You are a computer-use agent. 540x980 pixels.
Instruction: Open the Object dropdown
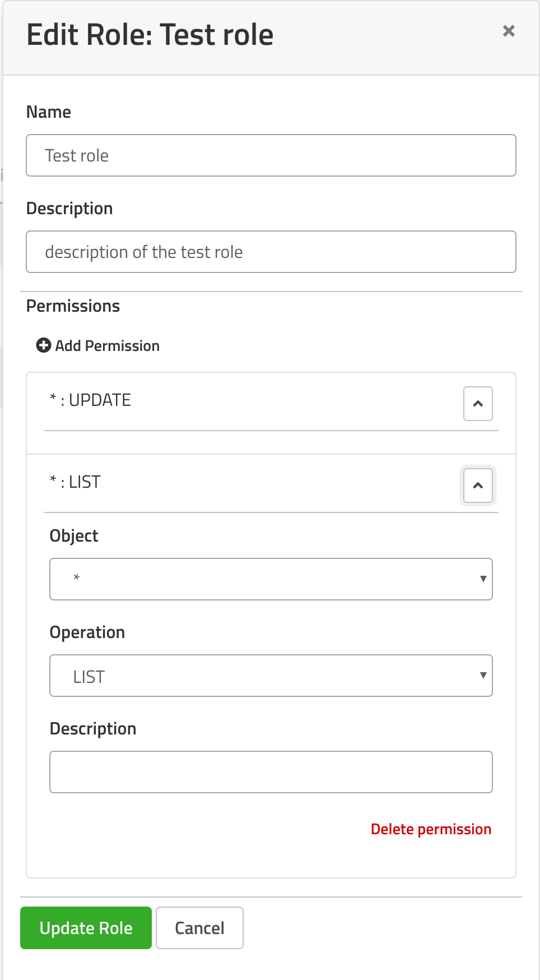(x=271, y=579)
